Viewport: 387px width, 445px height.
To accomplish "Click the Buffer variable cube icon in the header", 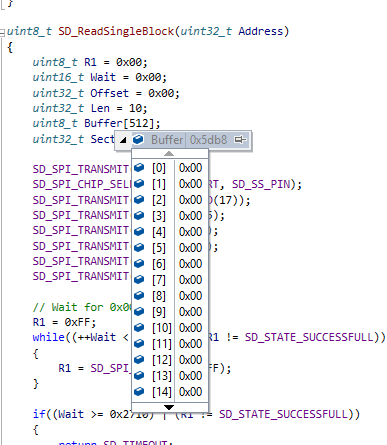I will (138, 139).
